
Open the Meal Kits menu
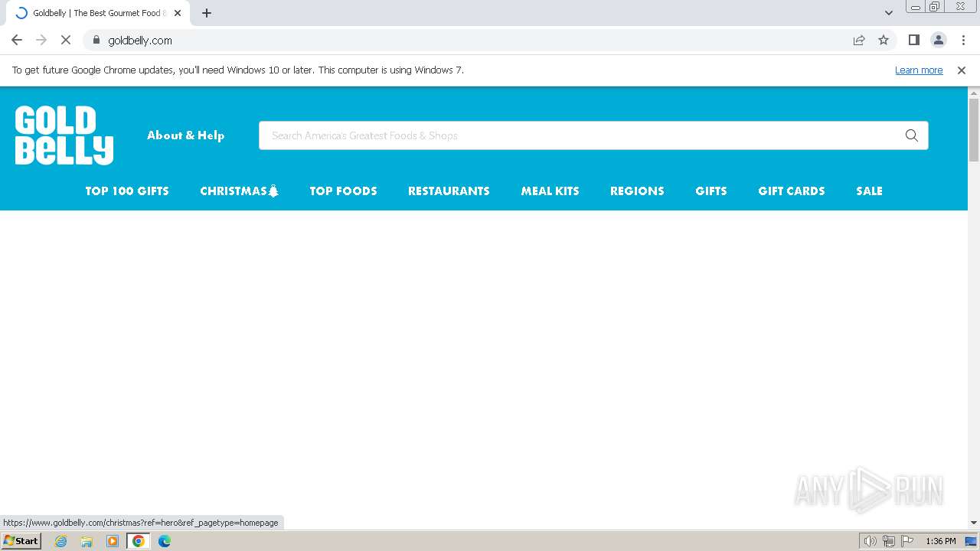point(550,191)
